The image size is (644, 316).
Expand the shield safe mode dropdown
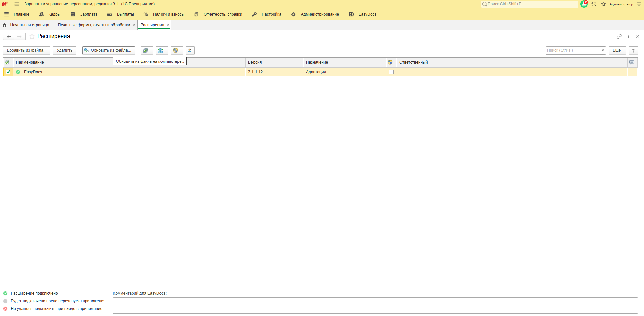coord(177,50)
